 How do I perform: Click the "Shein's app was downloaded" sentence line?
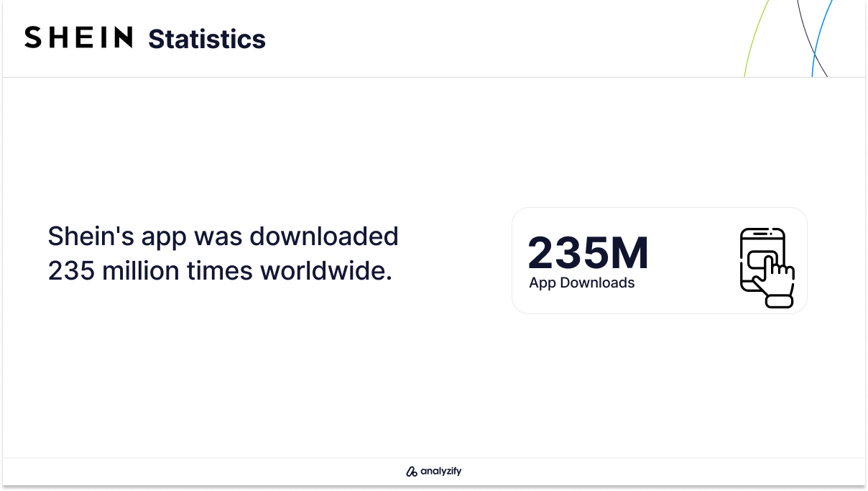[223, 236]
